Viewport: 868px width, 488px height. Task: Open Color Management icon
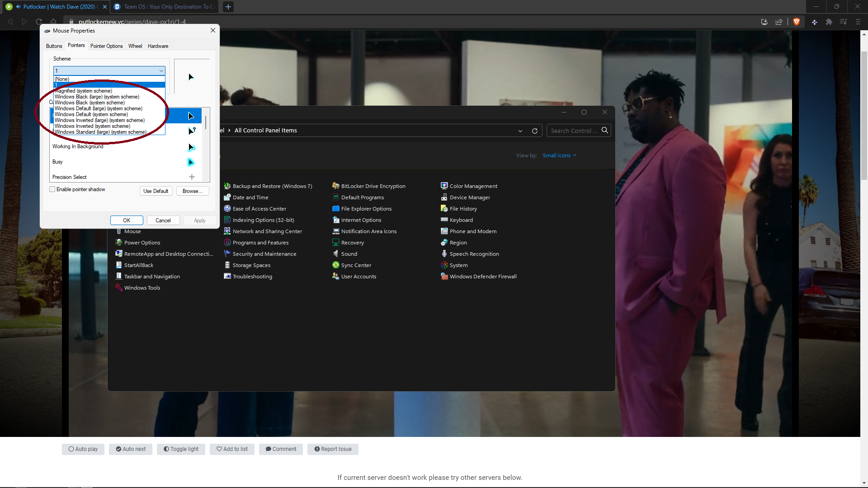tap(444, 186)
